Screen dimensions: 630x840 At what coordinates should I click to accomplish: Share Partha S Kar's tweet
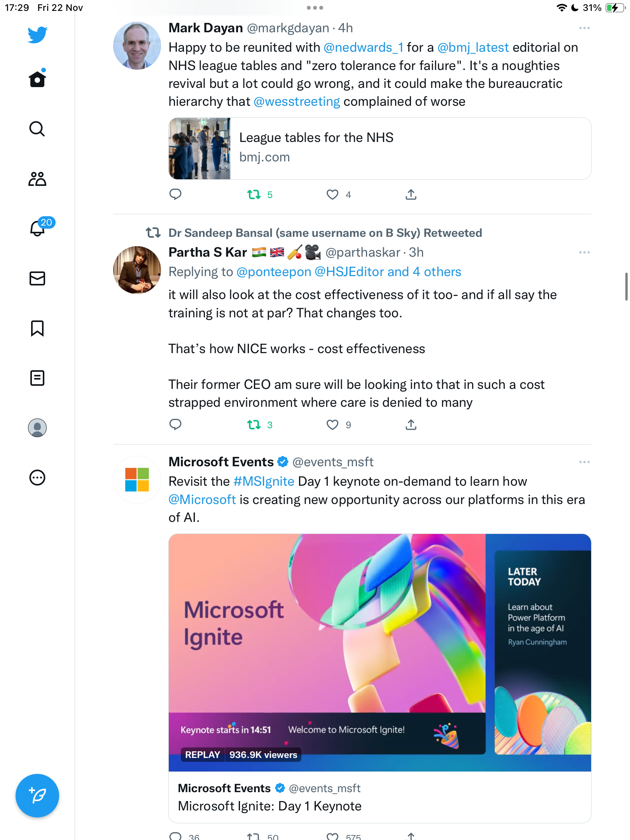(x=411, y=425)
